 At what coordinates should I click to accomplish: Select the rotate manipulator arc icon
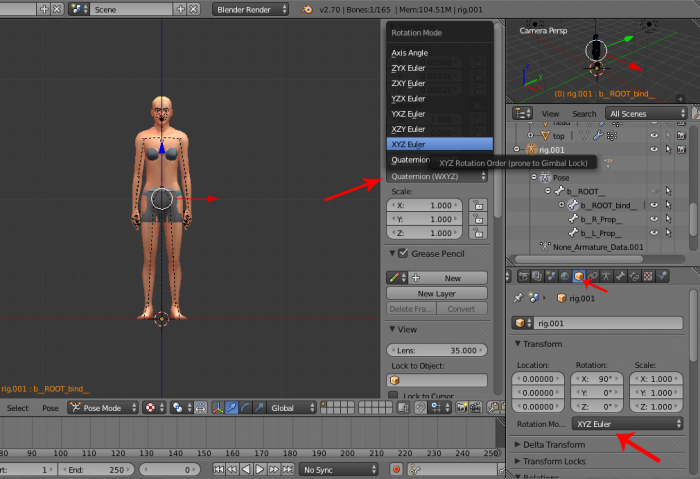point(245,408)
